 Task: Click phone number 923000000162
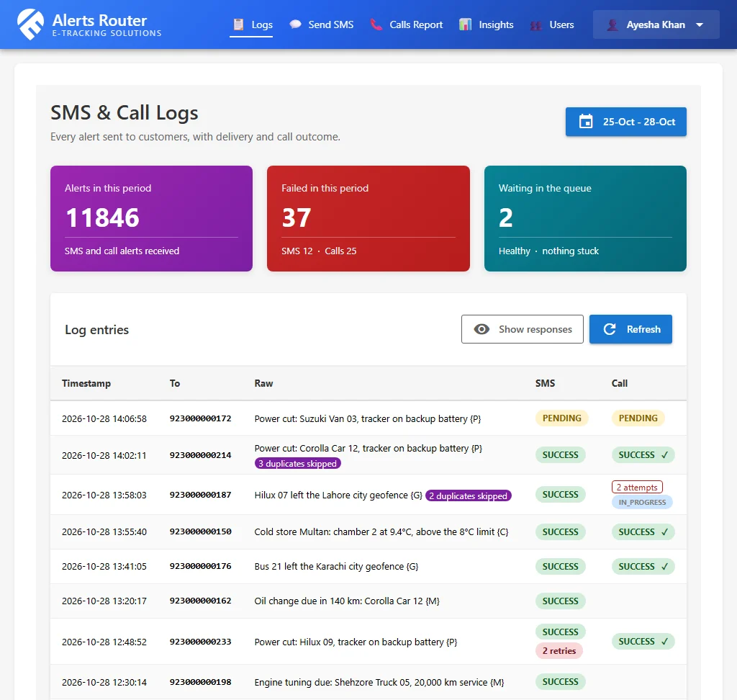pyautogui.click(x=200, y=601)
